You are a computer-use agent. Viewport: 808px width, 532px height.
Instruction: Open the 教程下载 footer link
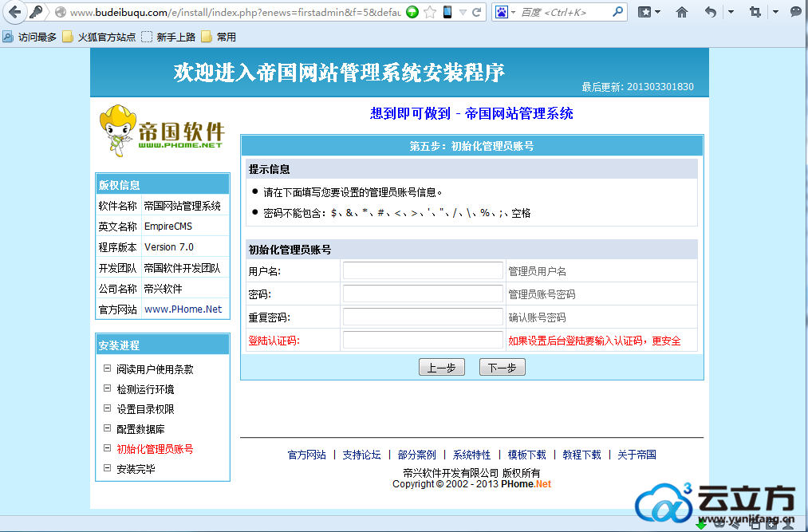click(581, 455)
